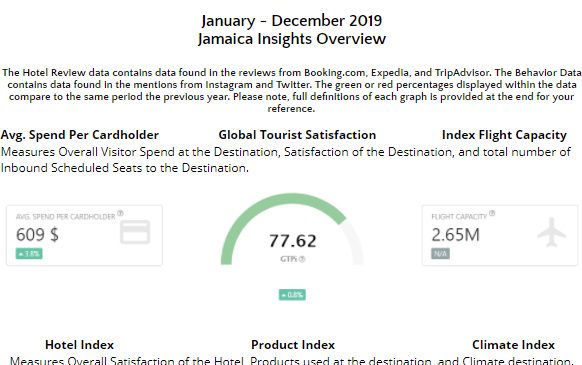Click the Index Flight Capacity heading
The image size is (582, 365).
(x=504, y=135)
